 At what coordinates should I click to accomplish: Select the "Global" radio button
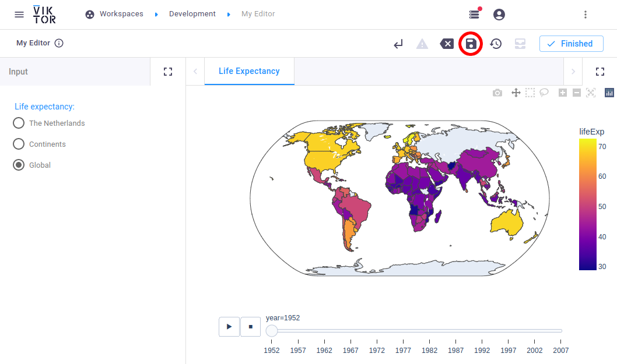pyautogui.click(x=19, y=165)
